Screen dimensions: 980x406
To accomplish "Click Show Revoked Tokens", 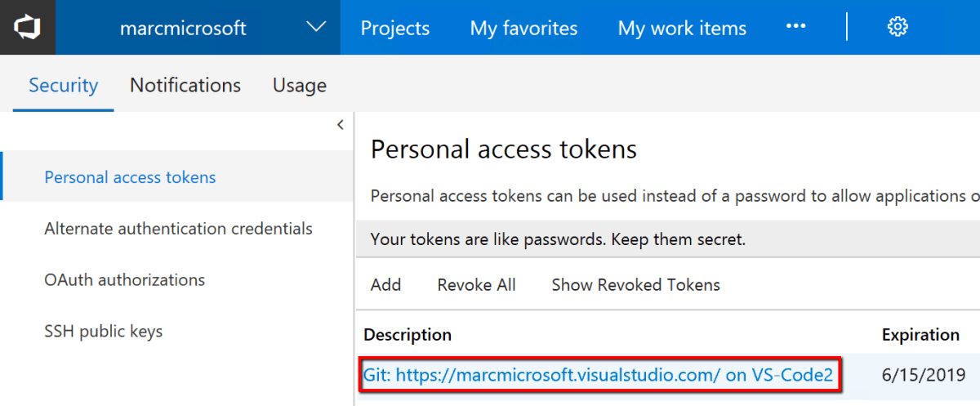I will coord(635,285).
